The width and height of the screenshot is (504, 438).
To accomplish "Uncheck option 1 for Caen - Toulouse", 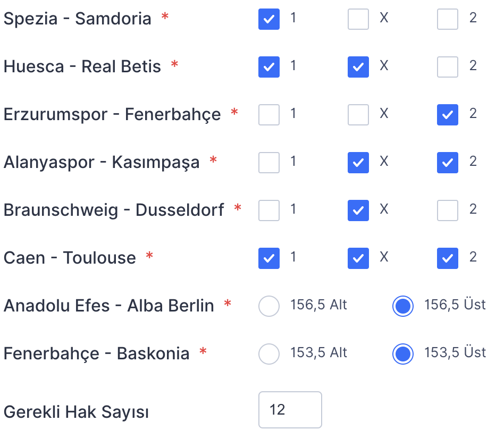I will tap(268, 258).
